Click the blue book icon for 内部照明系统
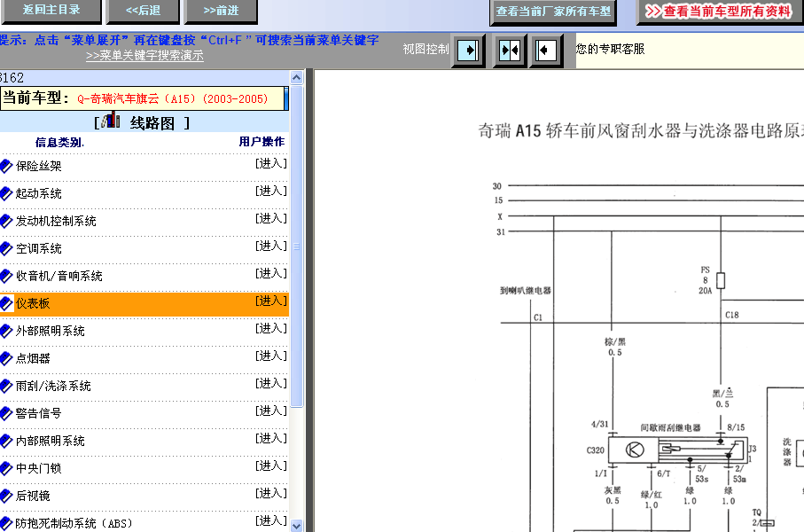The height and width of the screenshot is (532, 804). (6, 442)
